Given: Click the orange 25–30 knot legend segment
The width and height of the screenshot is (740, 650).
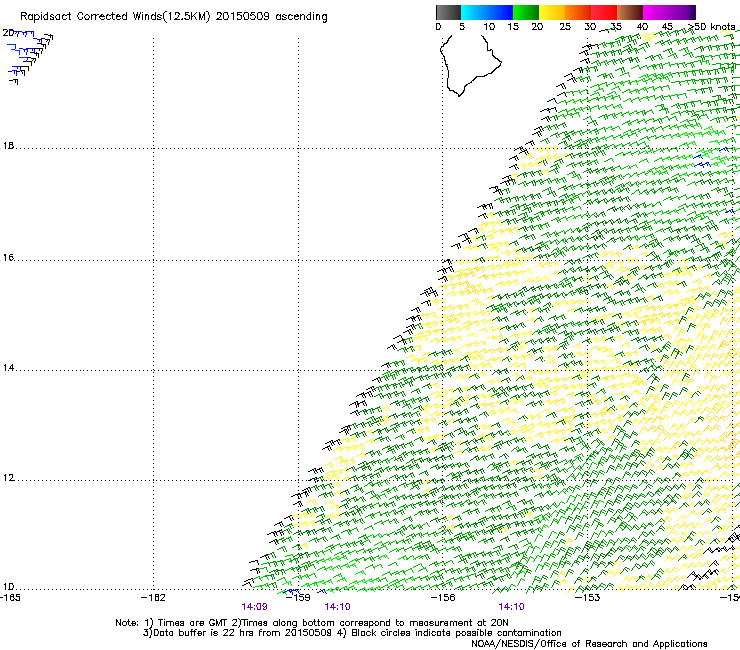Looking at the screenshot, I should point(578,12).
